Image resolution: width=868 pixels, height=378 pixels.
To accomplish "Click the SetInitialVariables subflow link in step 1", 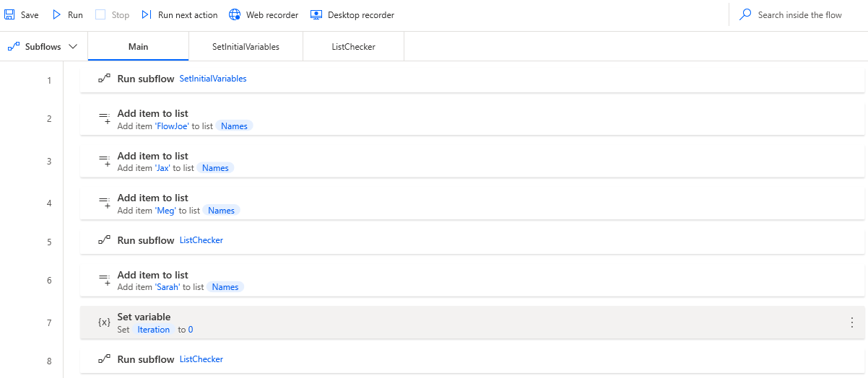I will tap(213, 79).
